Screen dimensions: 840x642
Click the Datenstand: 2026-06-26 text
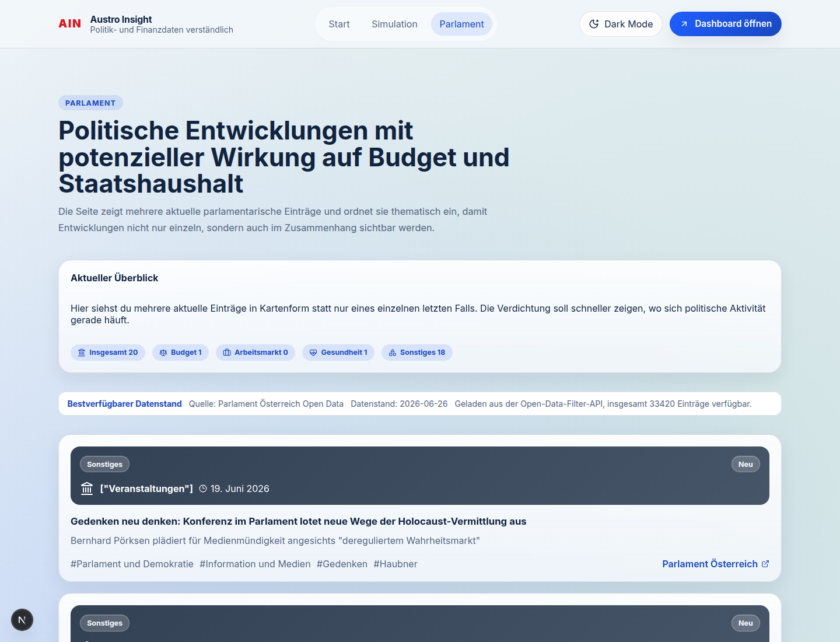point(399,404)
